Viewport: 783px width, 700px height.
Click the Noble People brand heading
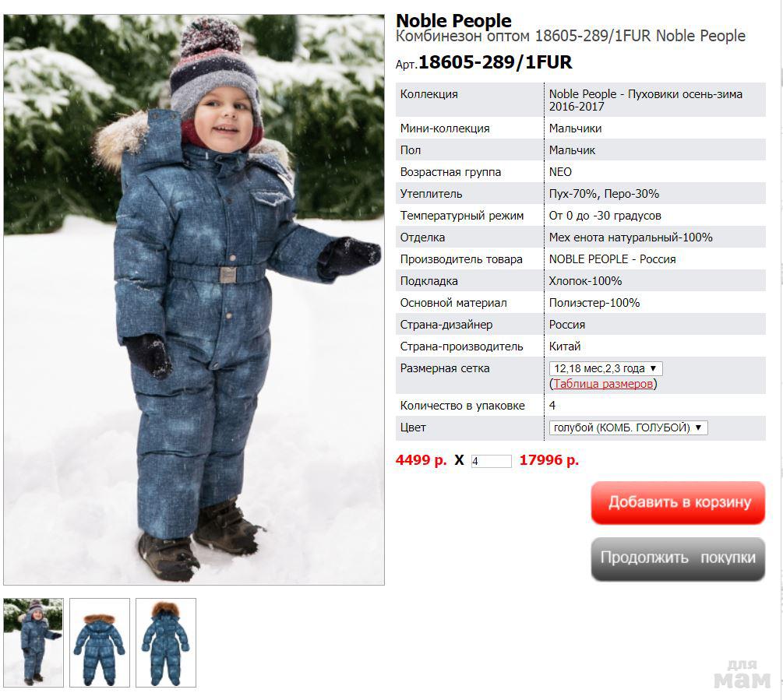click(453, 20)
